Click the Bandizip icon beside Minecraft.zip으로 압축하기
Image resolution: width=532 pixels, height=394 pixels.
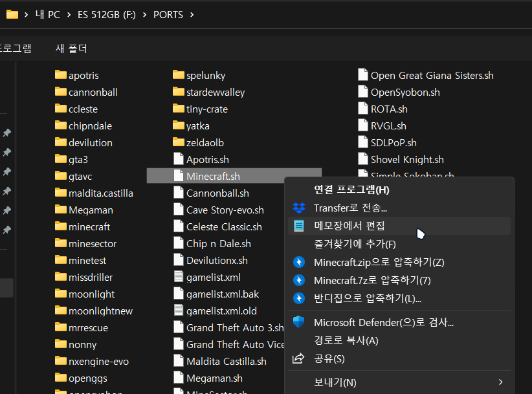click(299, 262)
